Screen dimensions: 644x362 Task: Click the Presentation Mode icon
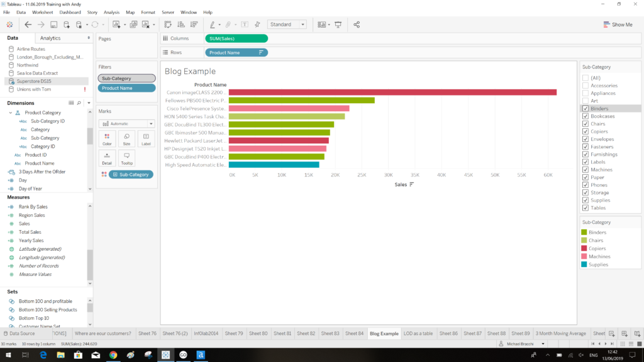tap(338, 25)
